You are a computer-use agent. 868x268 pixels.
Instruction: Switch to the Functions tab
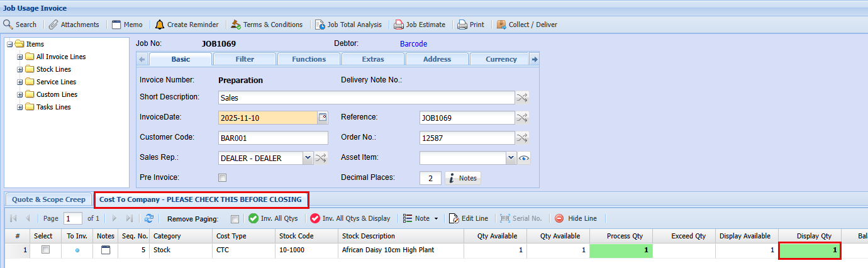pos(309,59)
